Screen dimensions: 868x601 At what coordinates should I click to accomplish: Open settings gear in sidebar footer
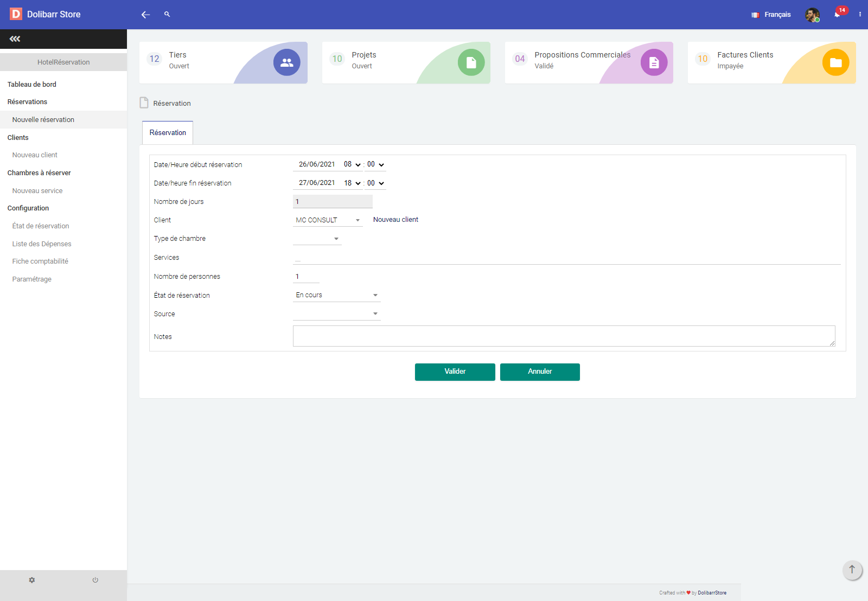point(32,580)
